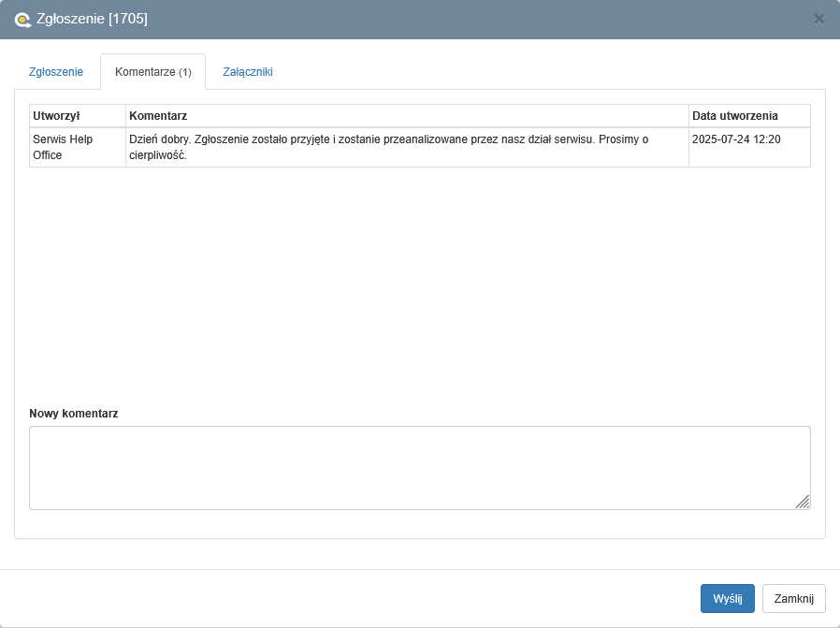
Task: Click the Zgłoszenie dialog title text
Action: [x=71, y=19]
